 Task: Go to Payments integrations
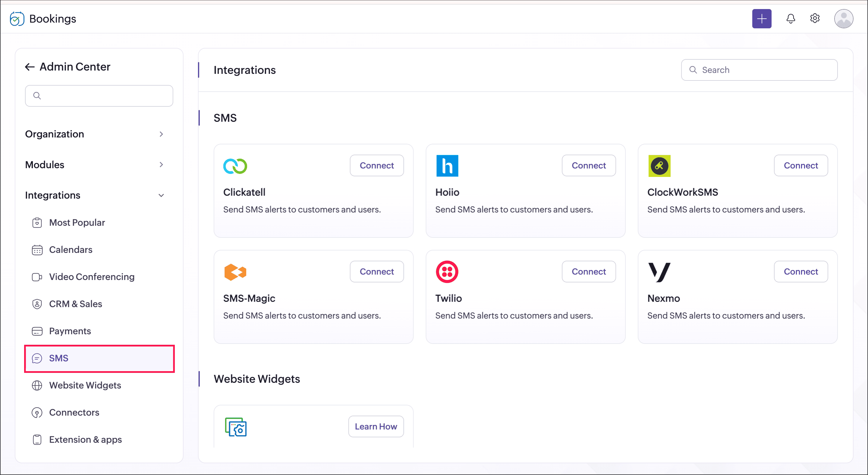(70, 331)
